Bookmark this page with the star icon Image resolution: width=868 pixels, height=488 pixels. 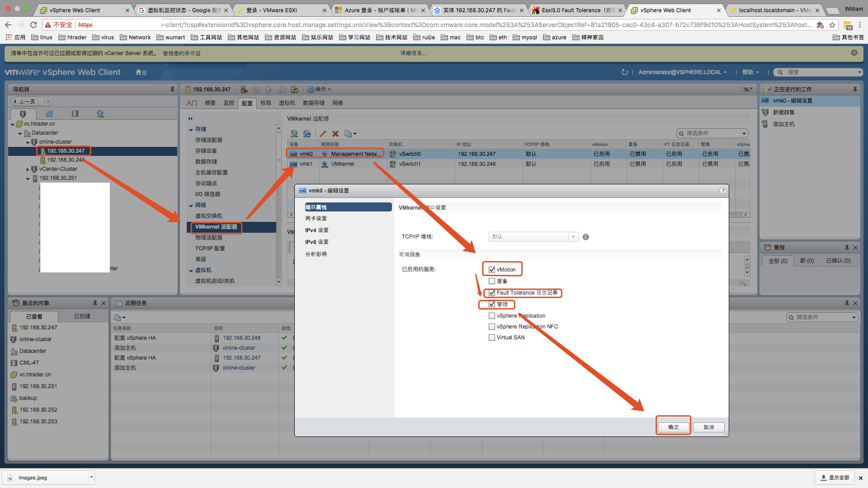click(x=832, y=25)
